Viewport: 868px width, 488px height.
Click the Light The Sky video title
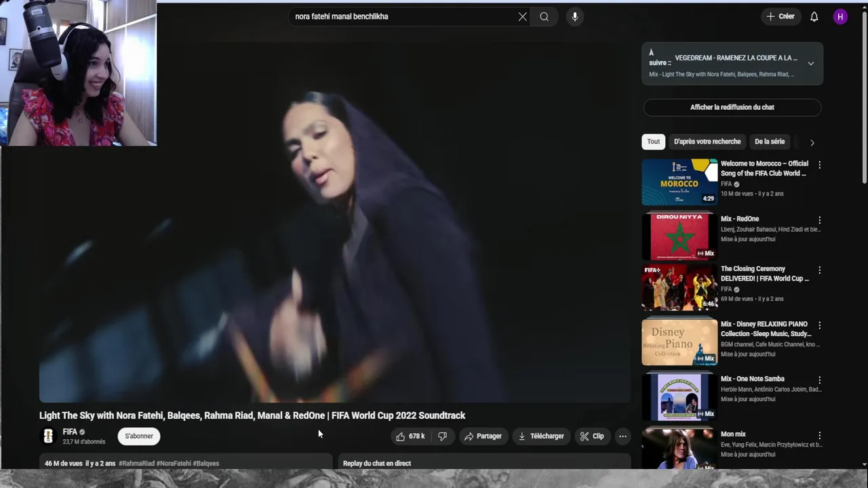[252, 415]
